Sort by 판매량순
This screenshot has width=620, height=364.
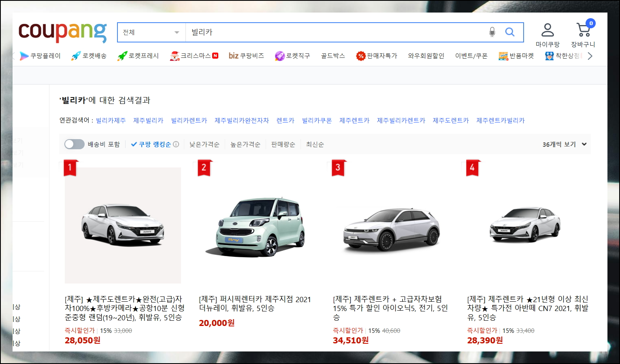click(283, 144)
